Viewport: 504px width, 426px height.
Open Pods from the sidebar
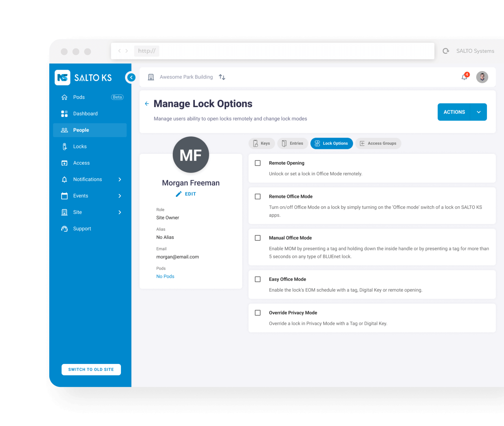79,97
